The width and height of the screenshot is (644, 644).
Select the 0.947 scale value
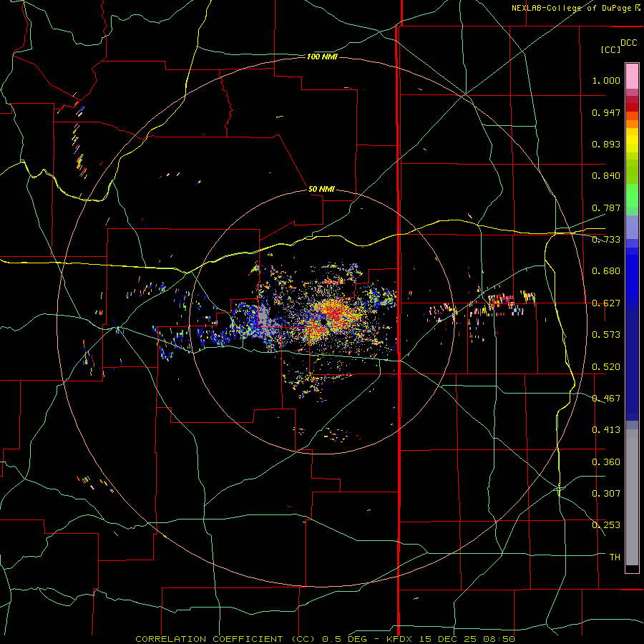(x=606, y=112)
